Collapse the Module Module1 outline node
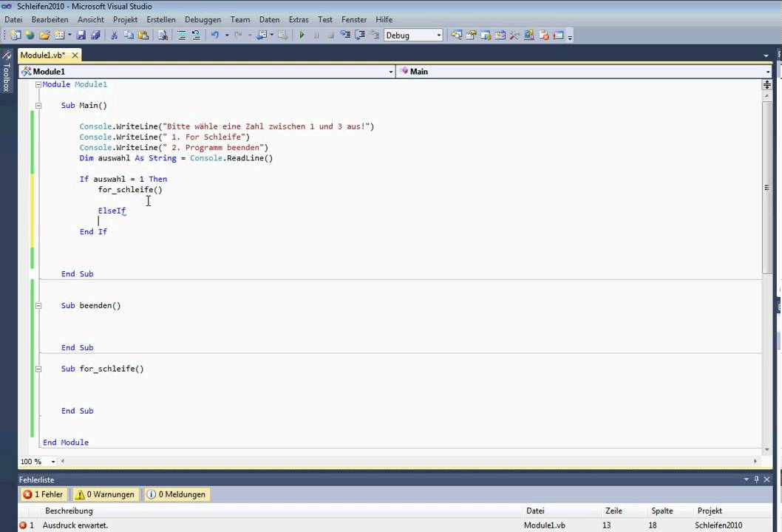 pos(38,84)
